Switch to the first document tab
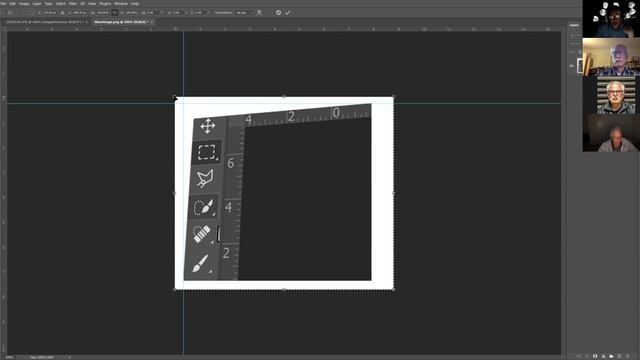 pos(44,22)
